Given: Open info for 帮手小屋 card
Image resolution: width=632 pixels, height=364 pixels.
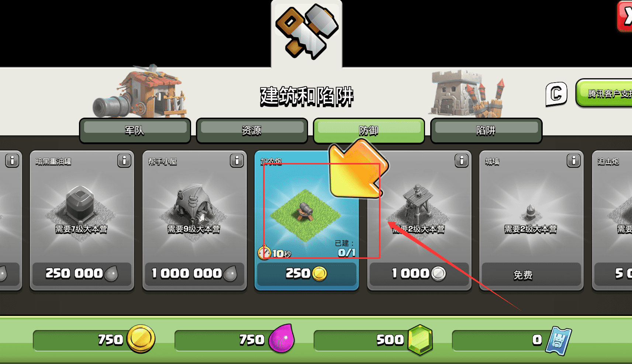Looking at the screenshot, I should pyautogui.click(x=237, y=161).
